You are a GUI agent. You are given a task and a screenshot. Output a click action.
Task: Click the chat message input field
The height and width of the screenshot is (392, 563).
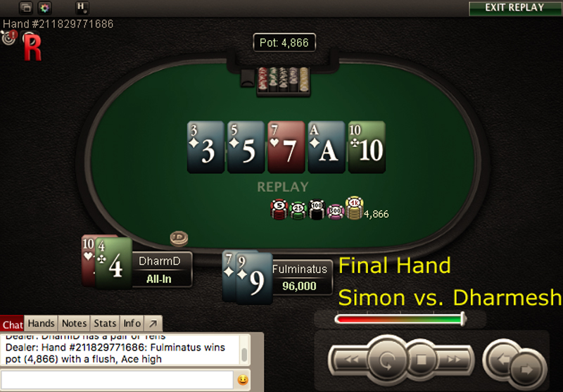[x=117, y=380]
